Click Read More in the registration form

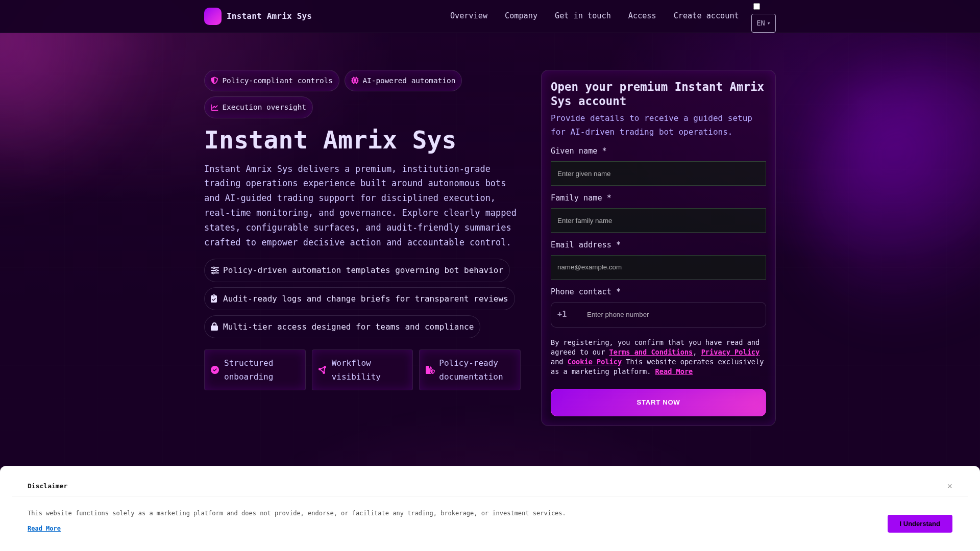674,372
